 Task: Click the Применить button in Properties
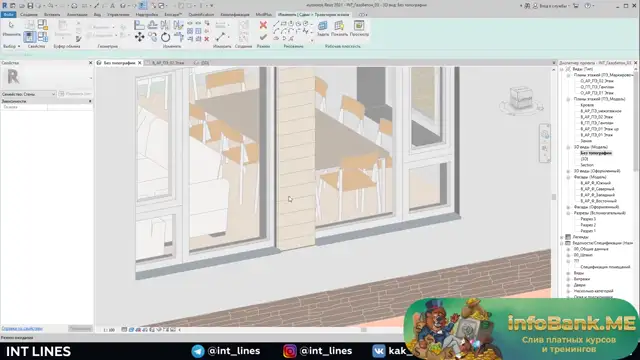(80, 328)
